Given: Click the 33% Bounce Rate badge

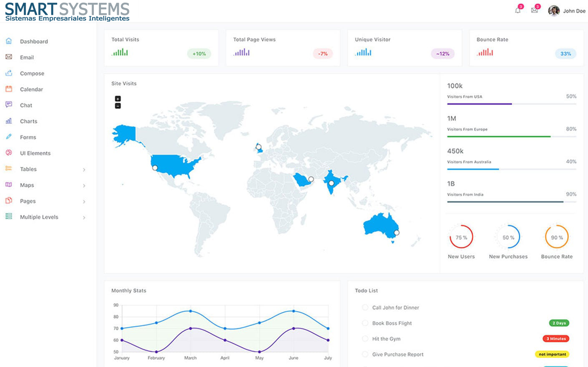Looking at the screenshot, I should coord(565,53).
